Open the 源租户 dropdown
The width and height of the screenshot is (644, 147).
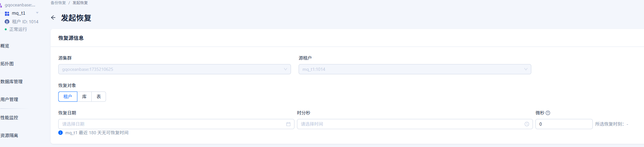click(415, 69)
